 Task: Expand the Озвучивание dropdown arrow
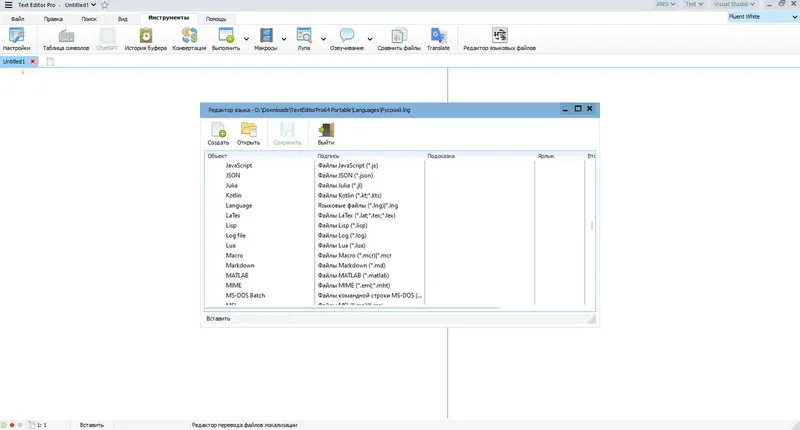370,39
